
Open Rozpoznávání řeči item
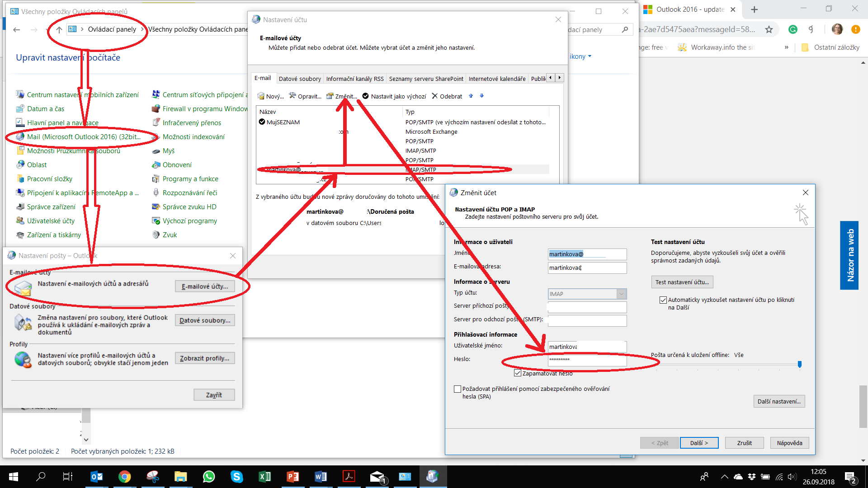[x=185, y=192]
